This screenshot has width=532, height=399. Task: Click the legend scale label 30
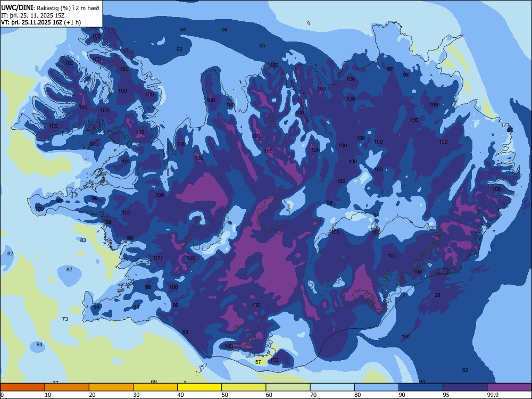click(x=136, y=395)
